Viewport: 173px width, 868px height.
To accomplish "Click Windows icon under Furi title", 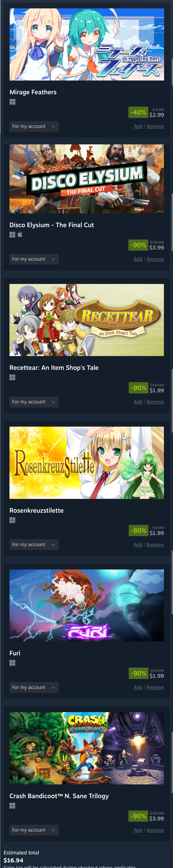I will [x=13, y=663].
